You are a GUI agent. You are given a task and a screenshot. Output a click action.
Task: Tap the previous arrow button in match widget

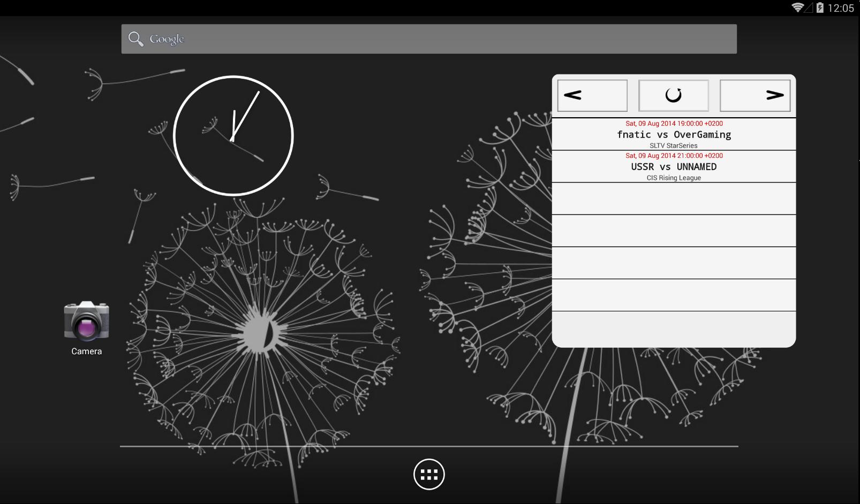[x=592, y=95]
